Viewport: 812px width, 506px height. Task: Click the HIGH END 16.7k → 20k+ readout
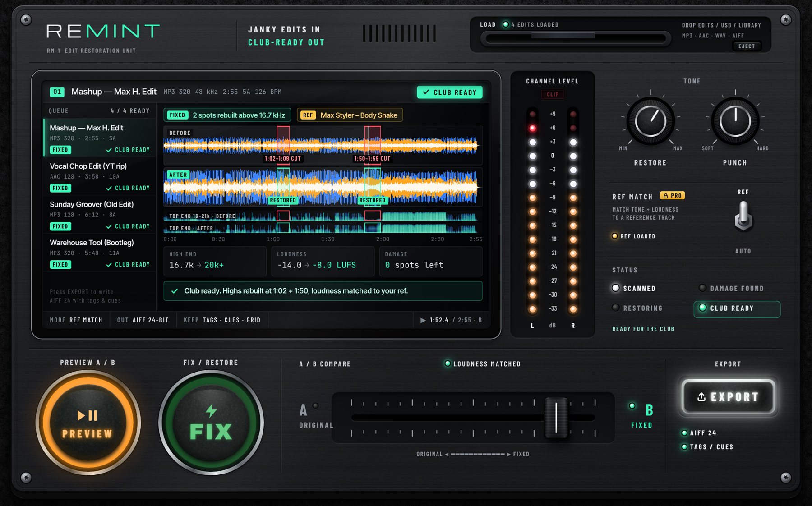click(215, 261)
